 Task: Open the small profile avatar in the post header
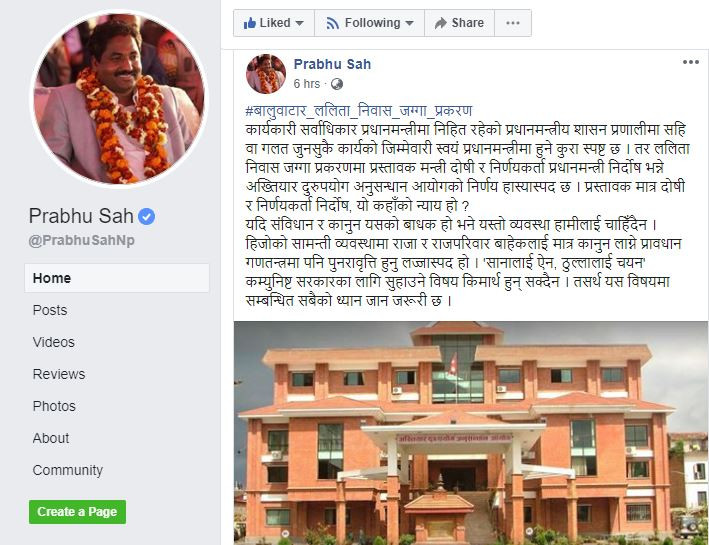coord(266,74)
